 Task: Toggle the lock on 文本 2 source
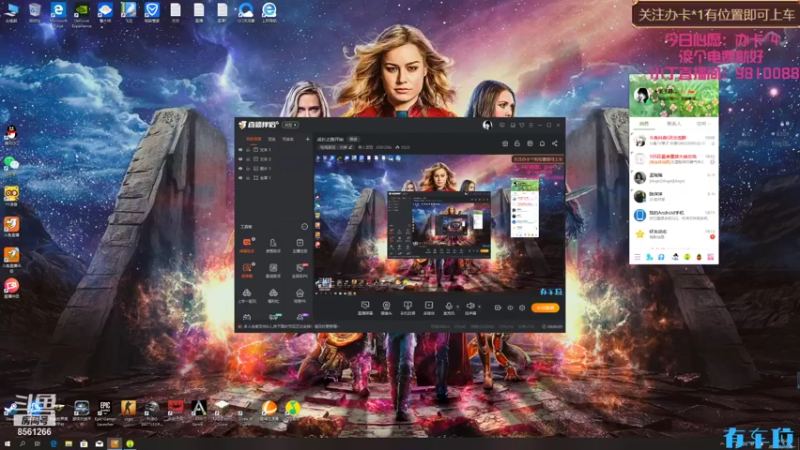[248, 159]
